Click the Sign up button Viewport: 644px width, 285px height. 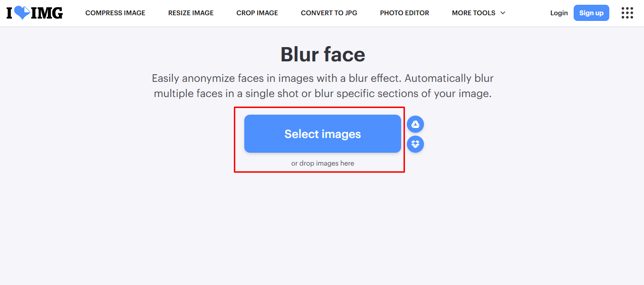[x=591, y=13]
